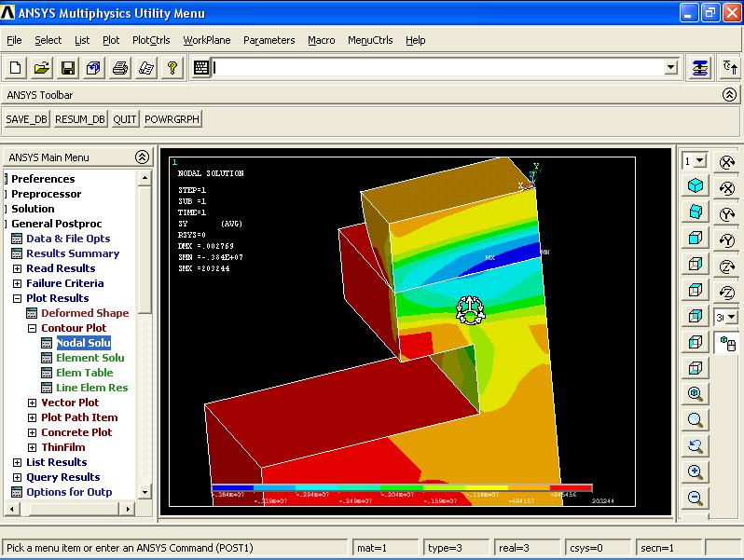Screen dimensions: 744x560
Task: Expand the Concrete Plot plus box
Action: (x=32, y=432)
